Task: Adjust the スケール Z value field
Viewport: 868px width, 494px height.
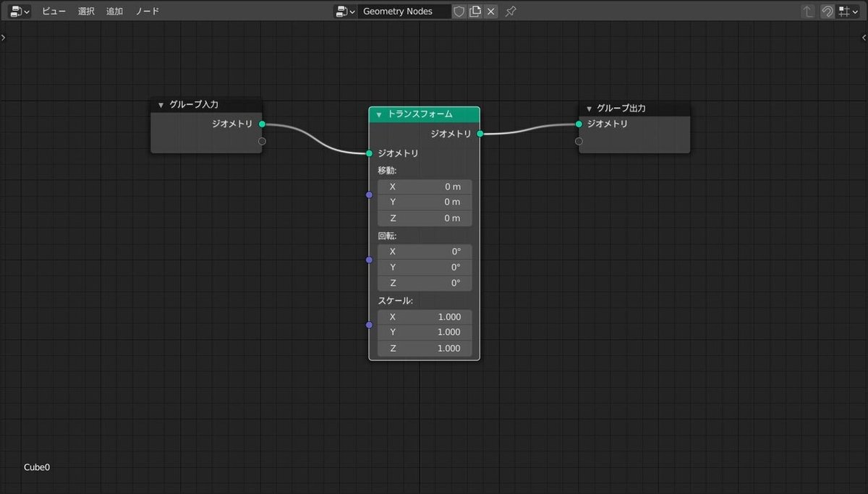Action: (425, 349)
